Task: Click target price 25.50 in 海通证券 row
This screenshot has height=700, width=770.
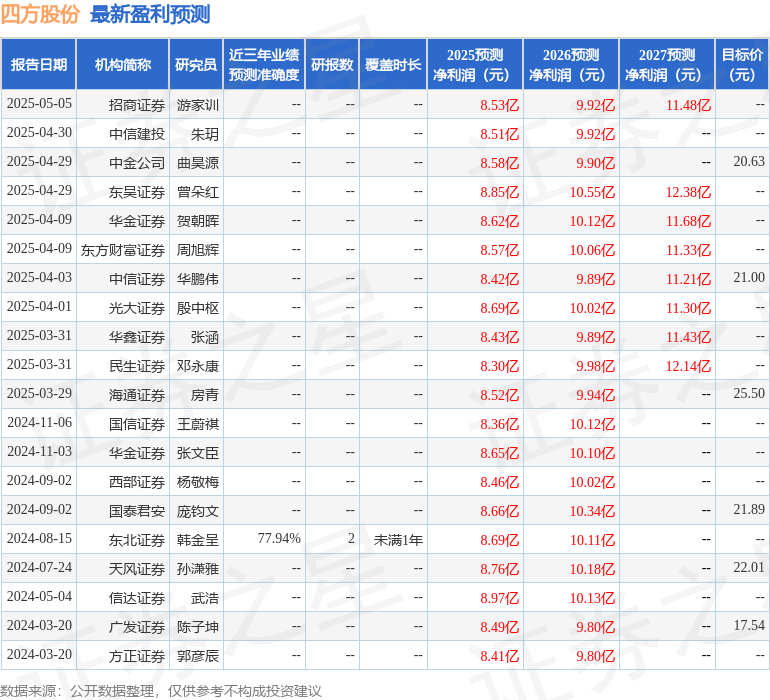Action: point(748,394)
